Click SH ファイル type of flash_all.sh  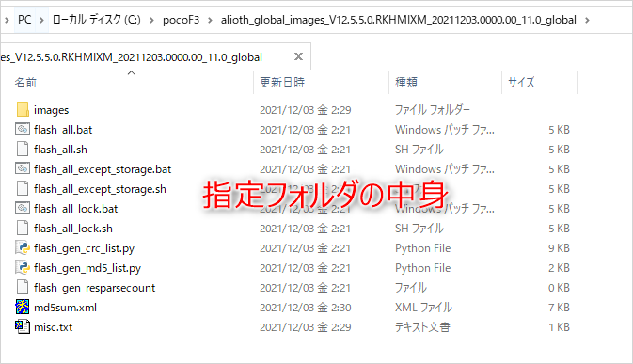pyautogui.click(x=419, y=150)
